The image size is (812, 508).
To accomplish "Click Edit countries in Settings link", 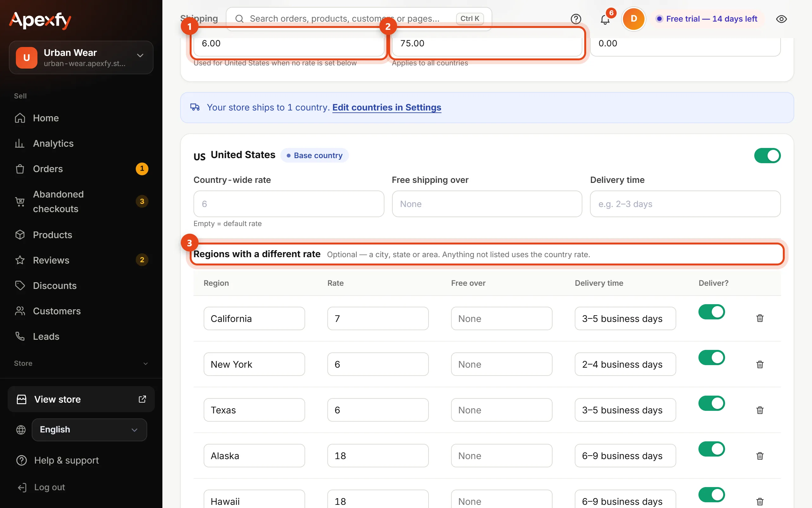I will tap(387, 107).
